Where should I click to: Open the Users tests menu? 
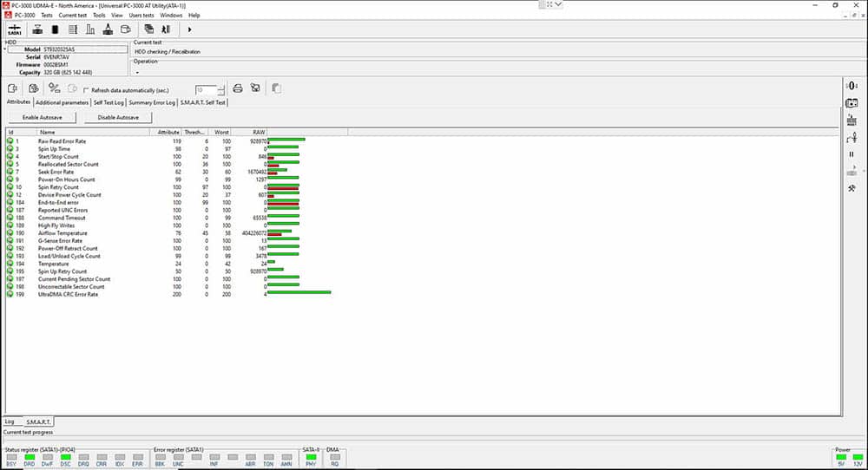coord(141,15)
